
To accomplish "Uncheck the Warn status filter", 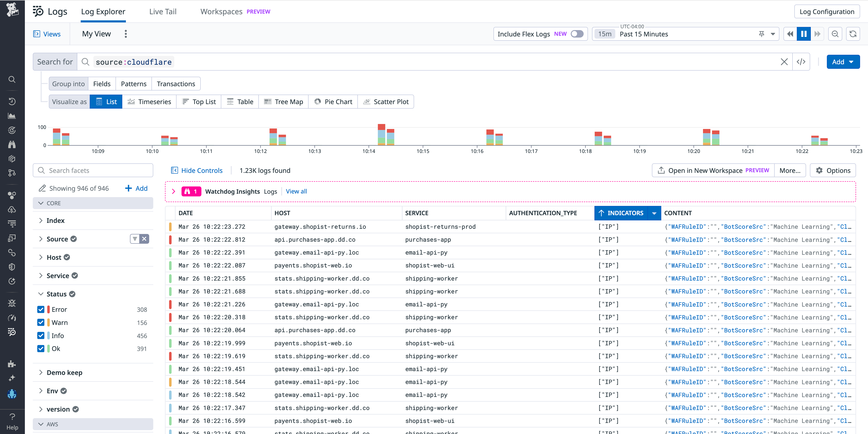I will pos(41,322).
